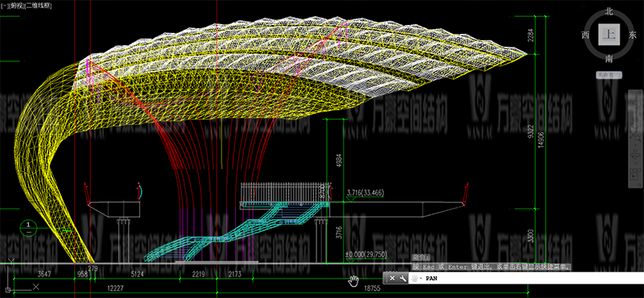Close the command line with the X
Viewport: 644px width, 298px height.
[392, 279]
